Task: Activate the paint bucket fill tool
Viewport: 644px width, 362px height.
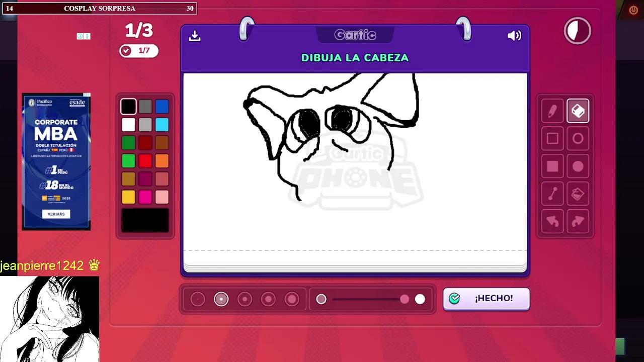Action: pos(578,194)
